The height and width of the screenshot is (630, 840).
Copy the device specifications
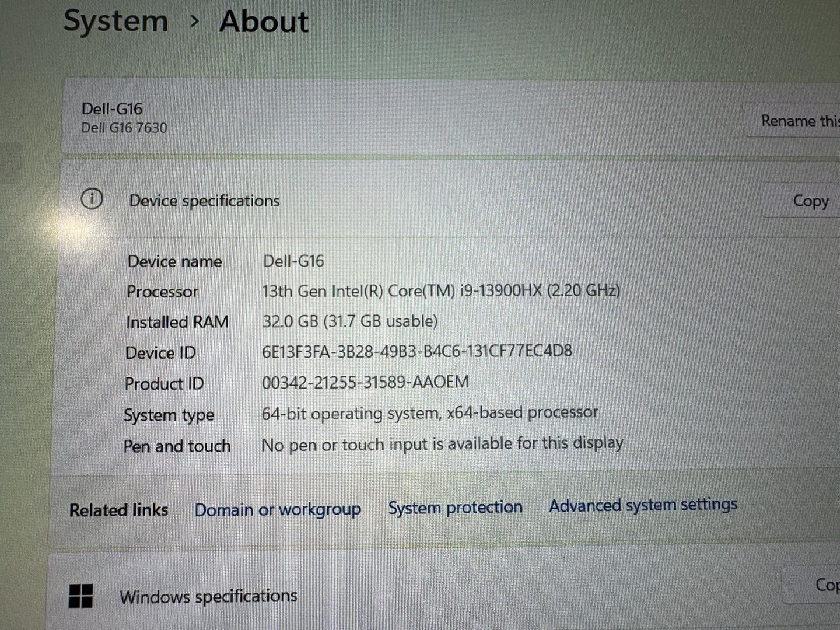[810, 201]
